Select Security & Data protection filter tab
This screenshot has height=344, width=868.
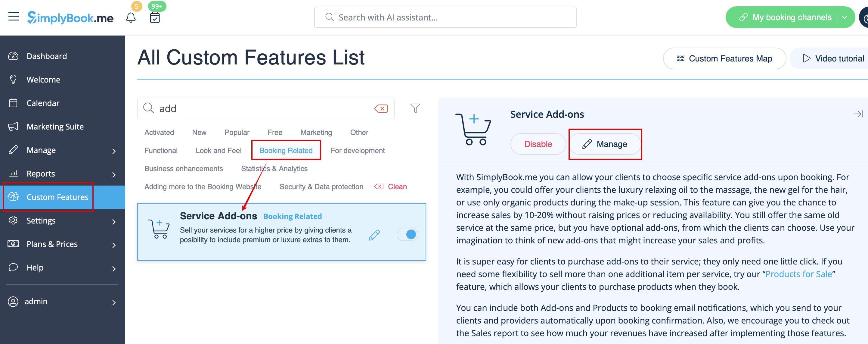pos(321,186)
